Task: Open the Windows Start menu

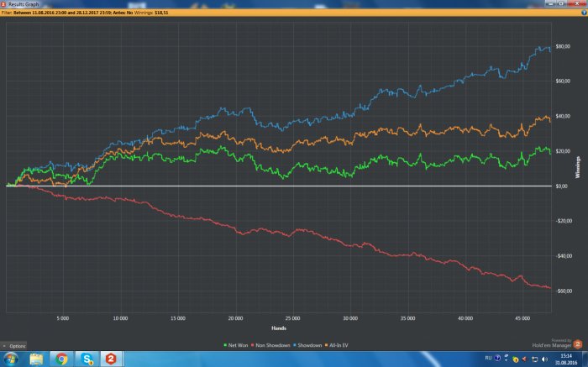Action: [11, 359]
